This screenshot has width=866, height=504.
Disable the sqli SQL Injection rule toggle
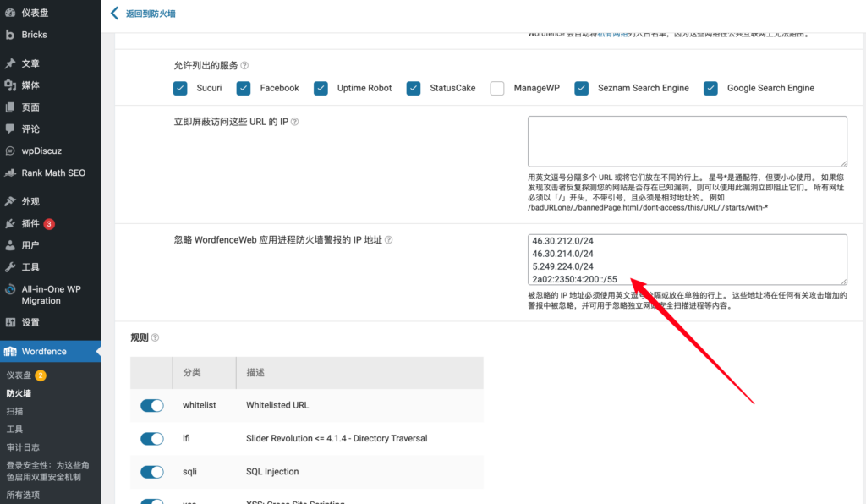151,472
